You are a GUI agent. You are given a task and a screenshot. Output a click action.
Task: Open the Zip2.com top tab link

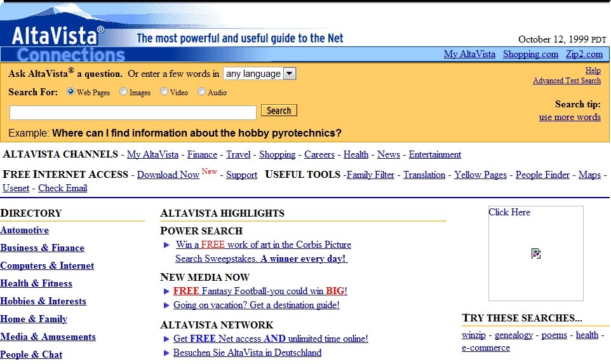click(584, 54)
